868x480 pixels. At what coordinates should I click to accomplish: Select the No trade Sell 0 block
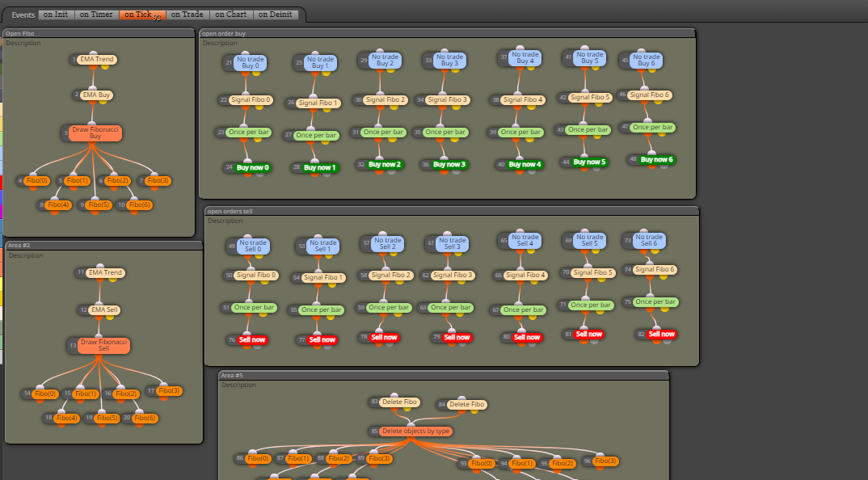(253, 246)
